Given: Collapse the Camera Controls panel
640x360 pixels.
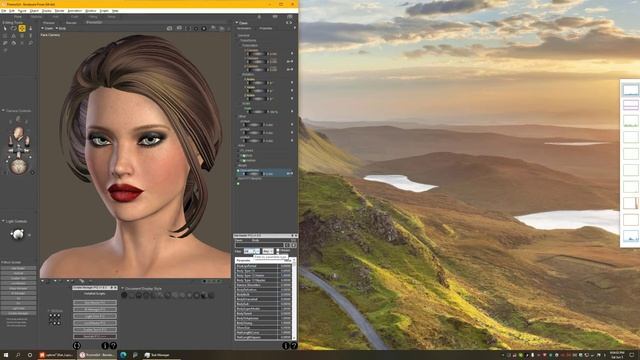Looking at the screenshot, I should click(x=3, y=111).
